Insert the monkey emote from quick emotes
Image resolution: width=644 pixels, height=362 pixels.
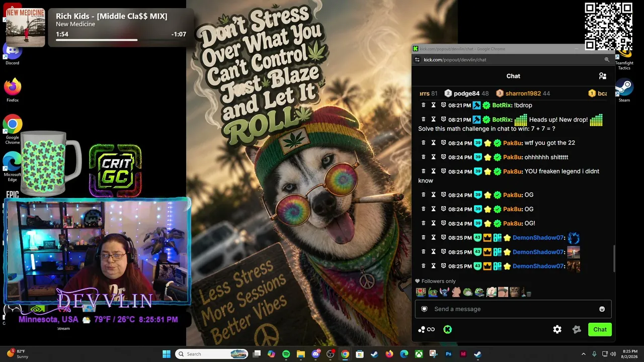point(514,292)
